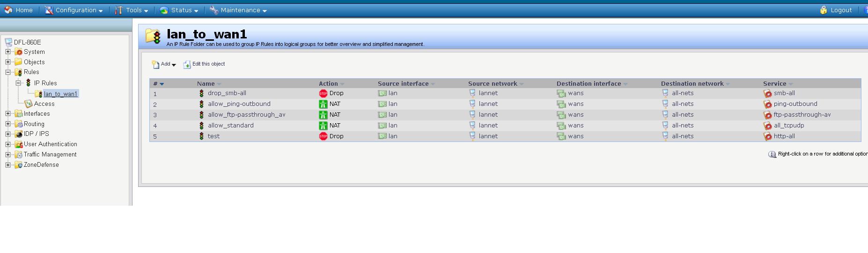Click the NAT icon for allow_standard
868x253 pixels.
pyautogui.click(x=323, y=126)
